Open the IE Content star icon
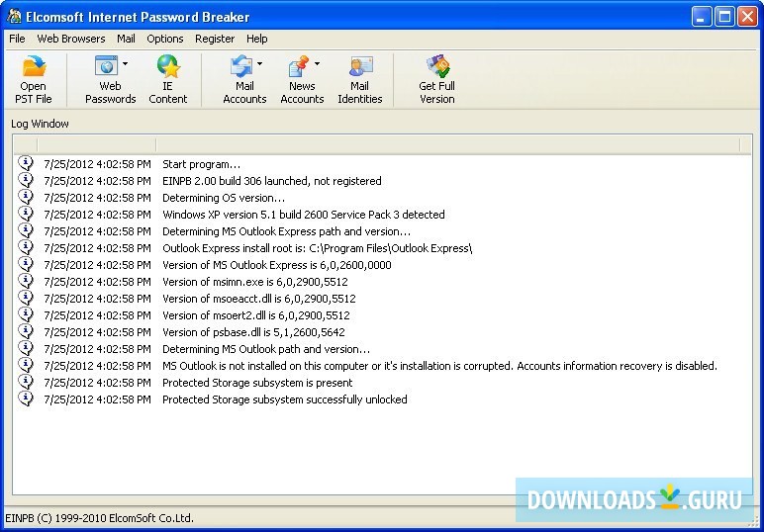The width and height of the screenshot is (764, 532). (x=168, y=66)
